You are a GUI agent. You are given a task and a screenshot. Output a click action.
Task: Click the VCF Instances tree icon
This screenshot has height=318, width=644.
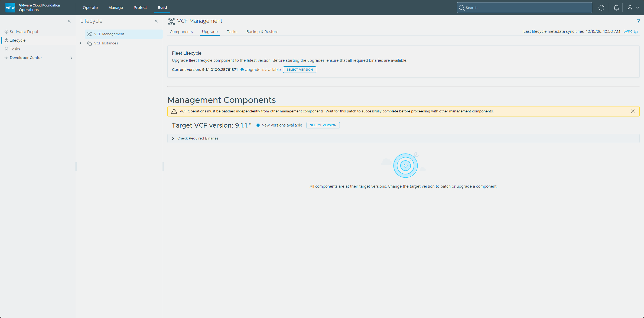[89, 43]
